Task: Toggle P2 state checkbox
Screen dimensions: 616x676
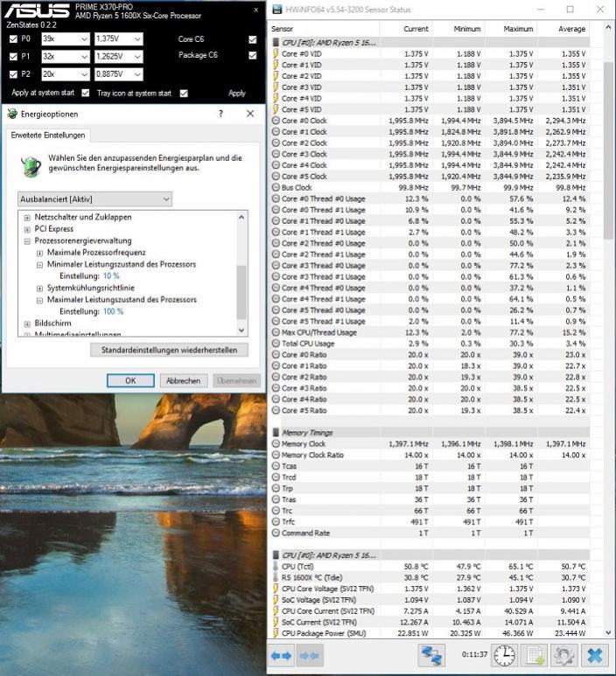Action: click(13, 74)
